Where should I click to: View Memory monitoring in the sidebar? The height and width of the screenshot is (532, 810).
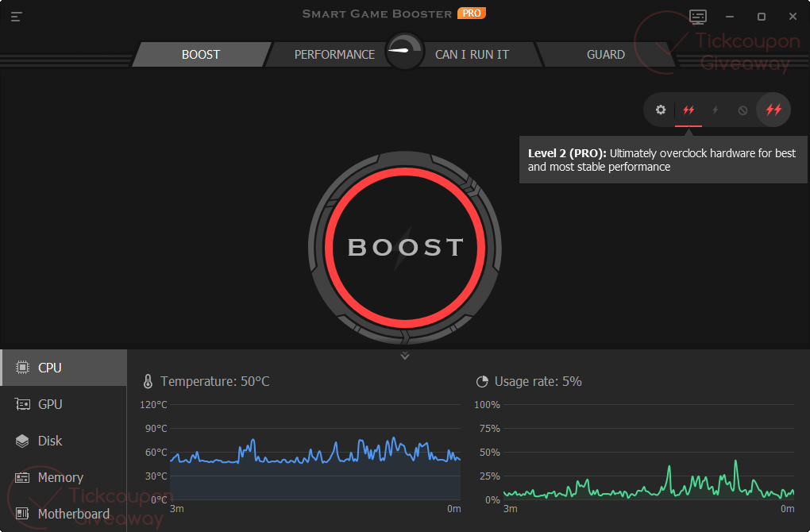pos(64,478)
